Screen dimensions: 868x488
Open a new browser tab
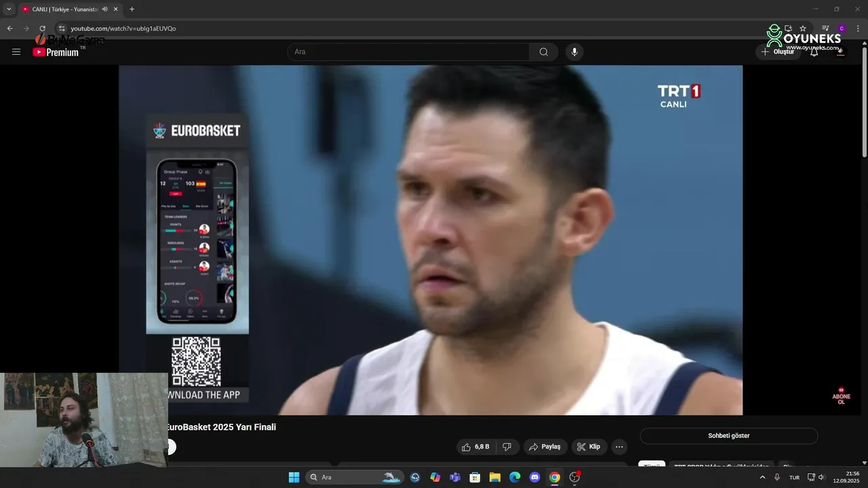pyautogui.click(x=132, y=9)
